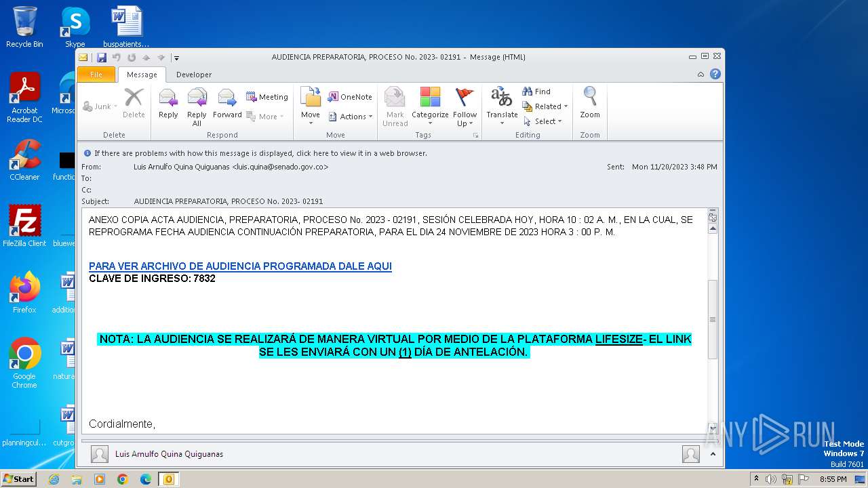The height and width of the screenshot is (488, 868).
Task: Open the buspatients Word document on desktop
Action: coord(126,27)
